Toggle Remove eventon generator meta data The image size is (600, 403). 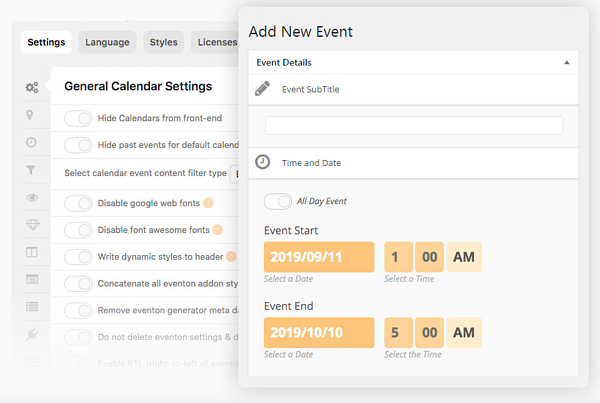[x=78, y=310]
